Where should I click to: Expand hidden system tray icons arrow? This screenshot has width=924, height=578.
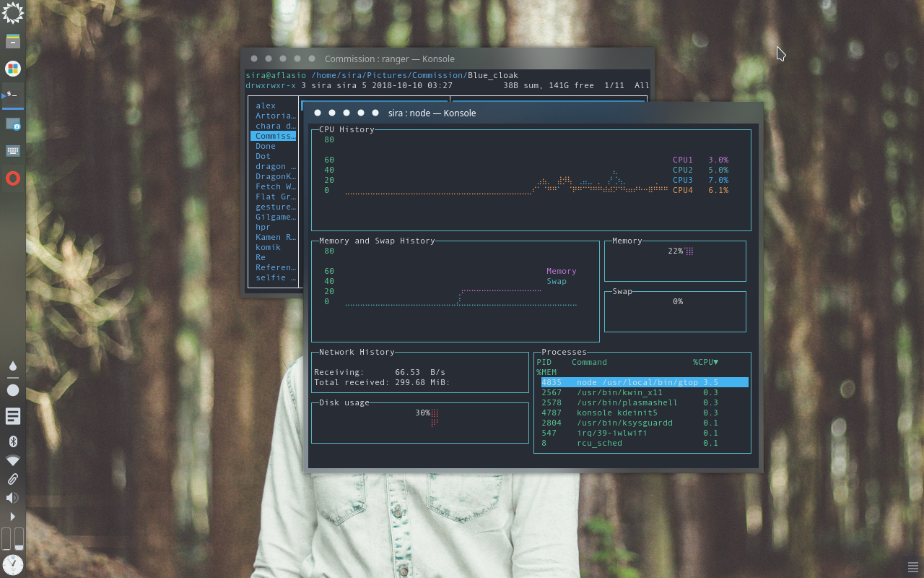13,517
